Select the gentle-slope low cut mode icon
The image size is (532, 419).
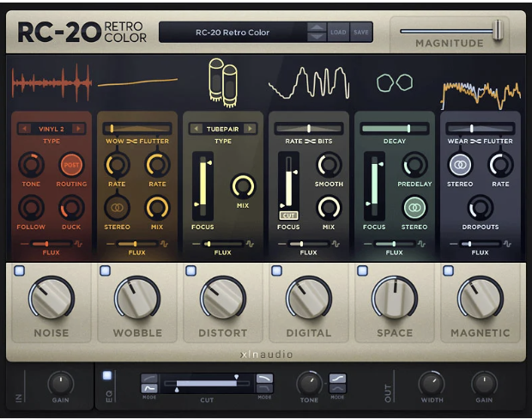pos(149,379)
